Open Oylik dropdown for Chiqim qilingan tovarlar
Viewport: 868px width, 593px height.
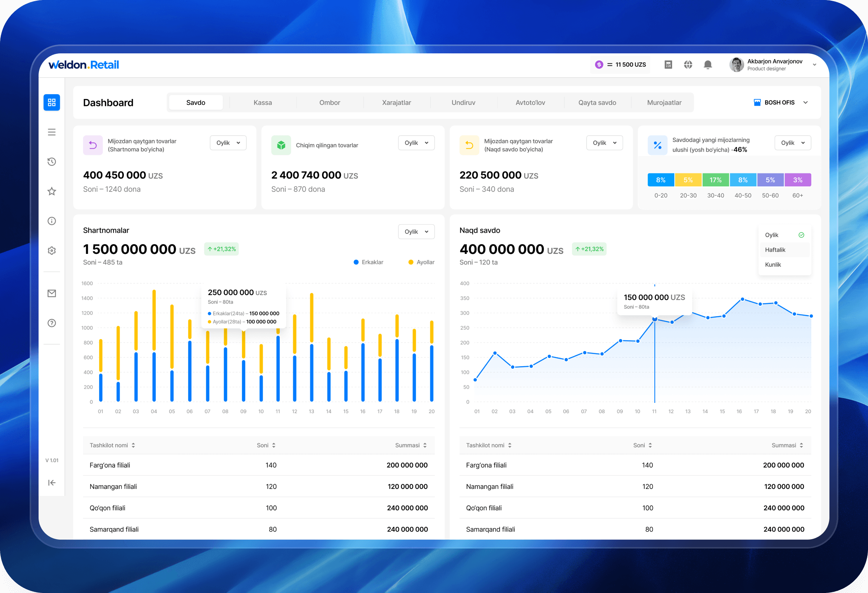coord(416,143)
